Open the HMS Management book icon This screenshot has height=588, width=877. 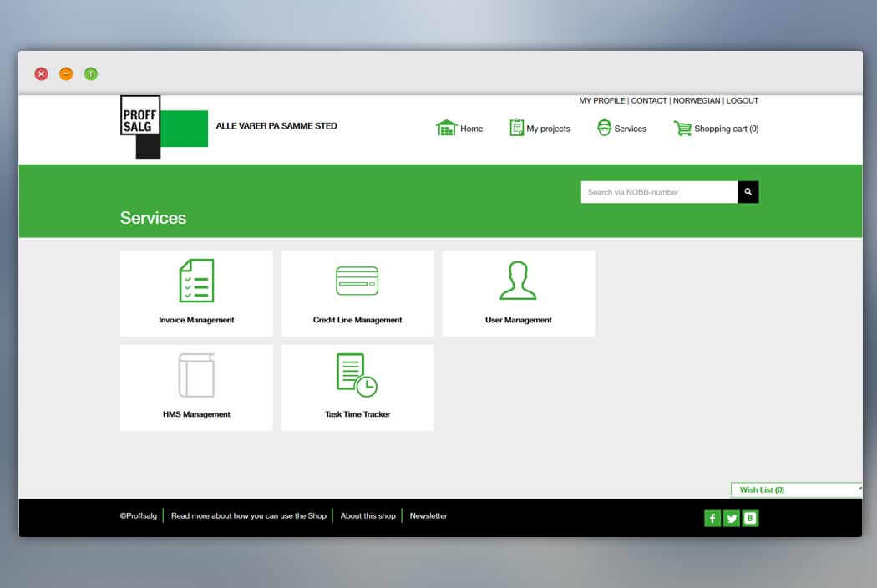coord(196,375)
